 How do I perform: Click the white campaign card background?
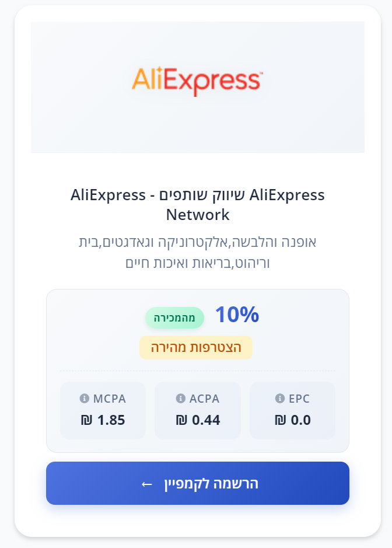pyautogui.click(x=196, y=519)
